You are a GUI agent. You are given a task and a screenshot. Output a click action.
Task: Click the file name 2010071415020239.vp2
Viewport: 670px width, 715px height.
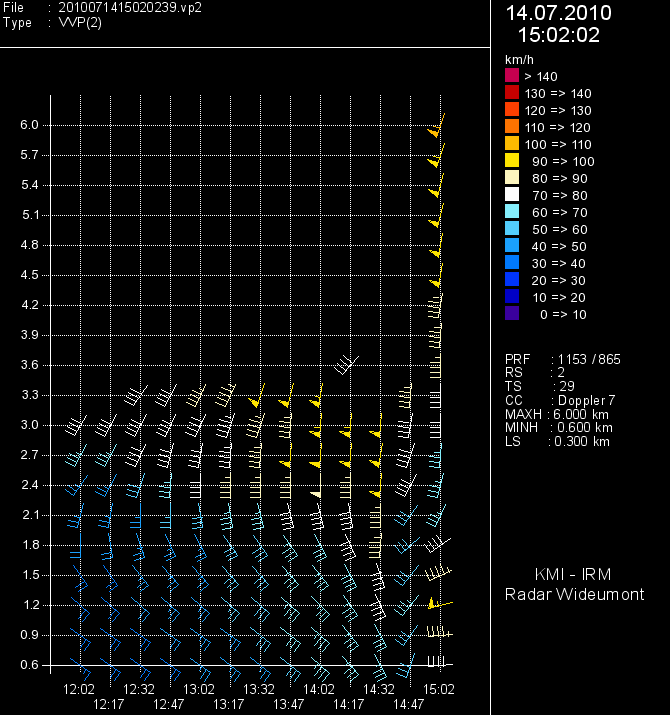tap(130, 7)
